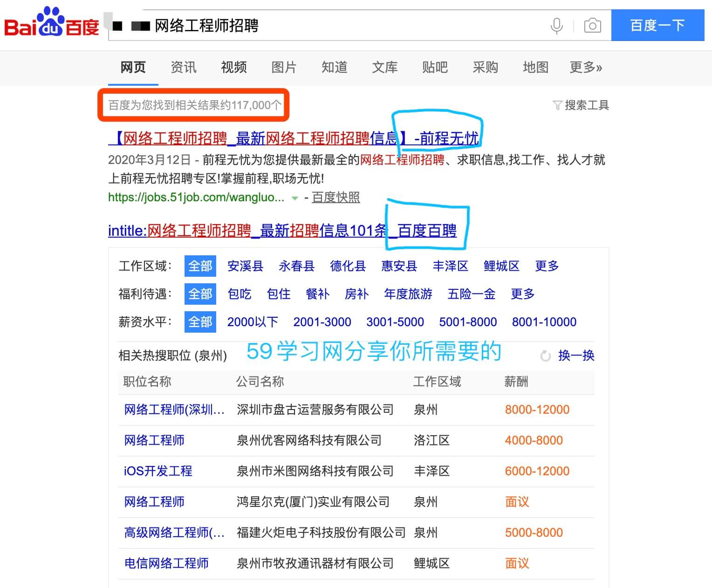Click the refresh icon beside 换一换

pos(545,356)
